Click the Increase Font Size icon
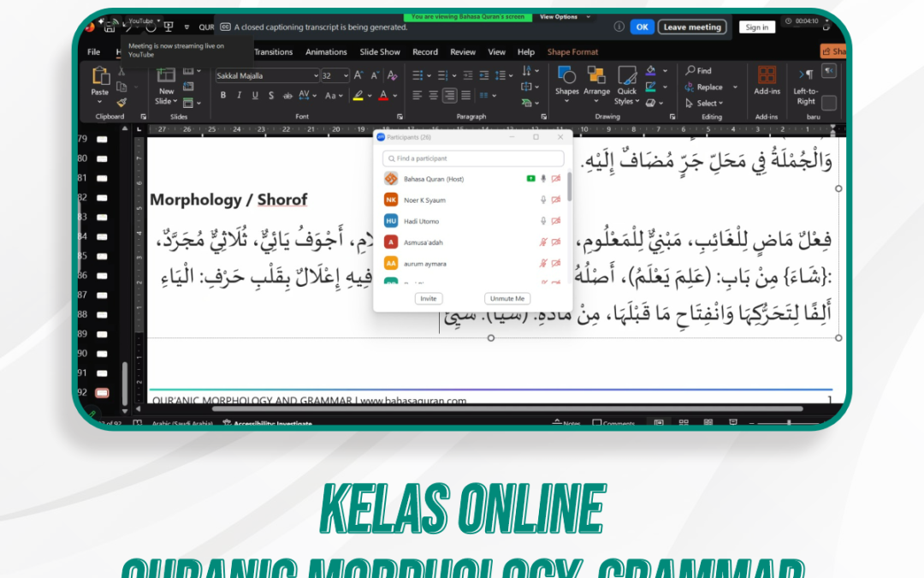Screen dimensions: 924x578 coord(358,75)
